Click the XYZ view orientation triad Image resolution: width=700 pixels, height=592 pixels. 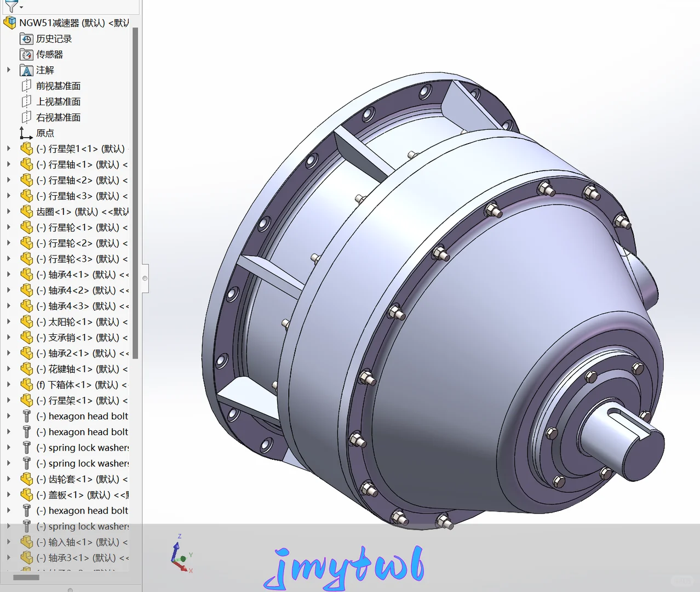pyautogui.click(x=181, y=554)
